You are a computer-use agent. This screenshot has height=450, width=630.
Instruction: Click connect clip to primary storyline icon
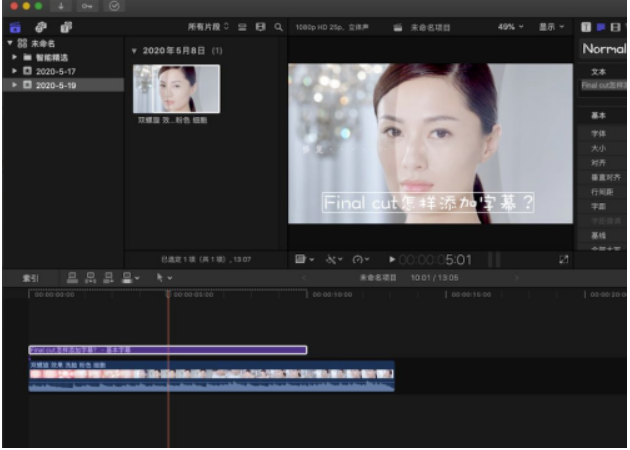point(72,278)
